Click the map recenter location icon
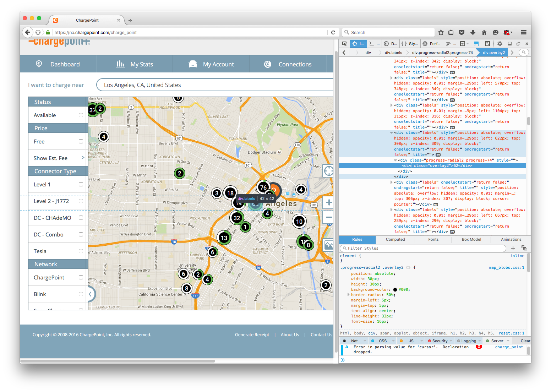The height and width of the screenshot is (392, 551). click(x=329, y=171)
